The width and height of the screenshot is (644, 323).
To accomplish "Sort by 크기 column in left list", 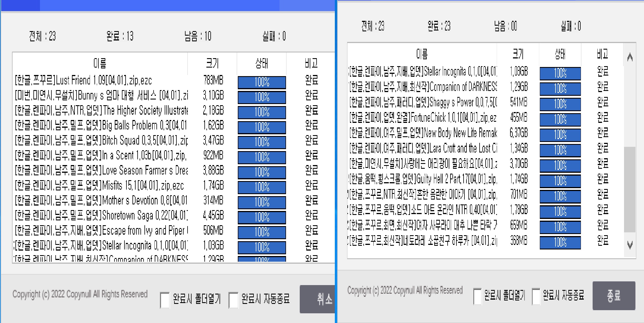I will (x=212, y=63).
